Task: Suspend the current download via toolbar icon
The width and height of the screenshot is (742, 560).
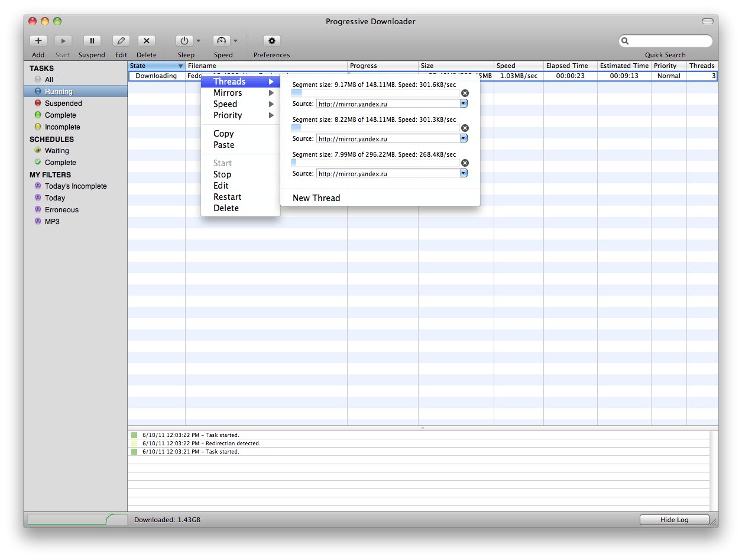Action: click(92, 41)
